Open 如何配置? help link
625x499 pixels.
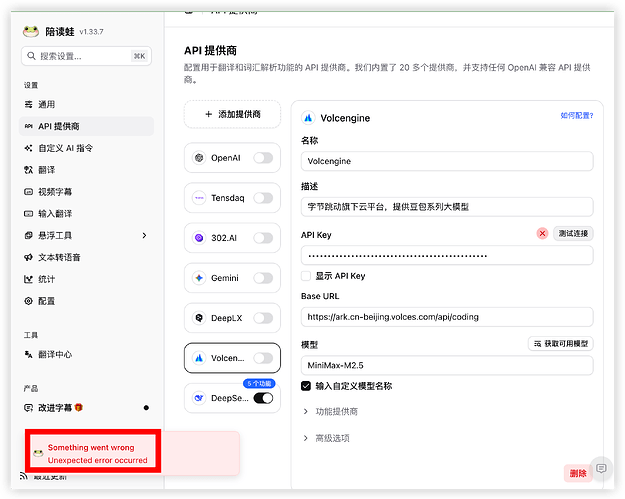(577, 116)
